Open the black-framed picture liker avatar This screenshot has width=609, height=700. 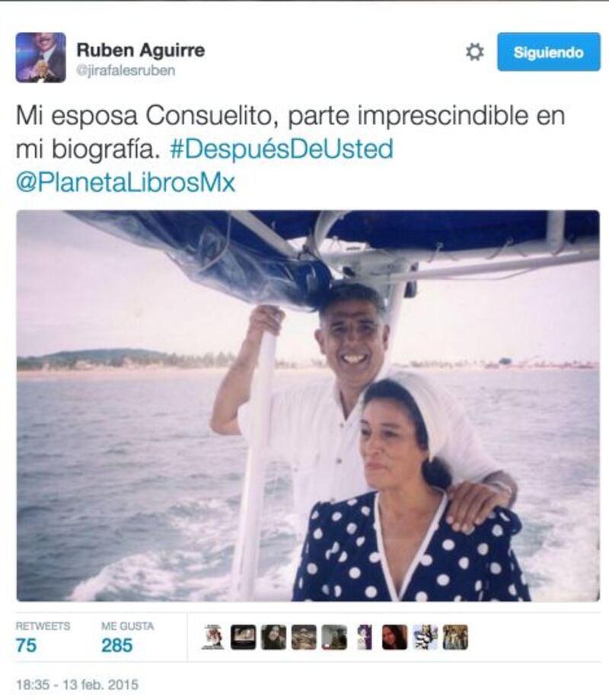[x=243, y=637]
